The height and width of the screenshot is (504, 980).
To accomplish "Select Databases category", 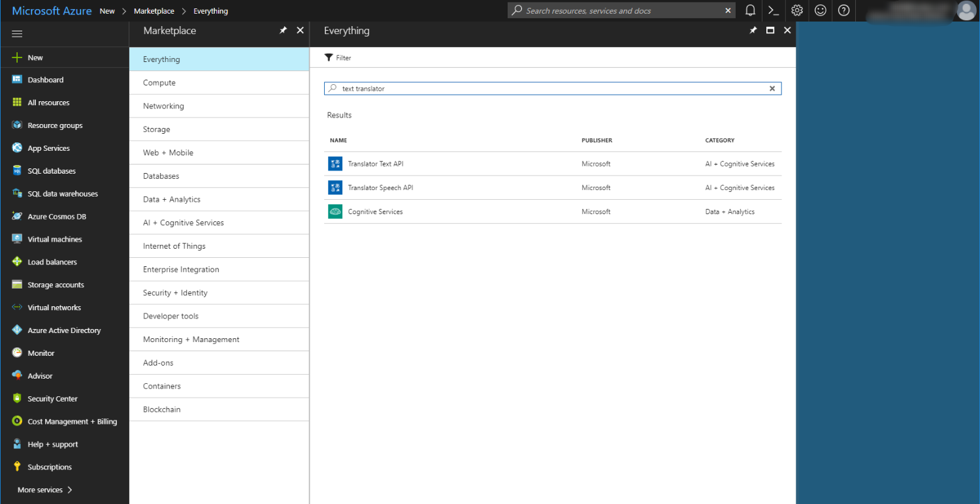I will pos(219,176).
